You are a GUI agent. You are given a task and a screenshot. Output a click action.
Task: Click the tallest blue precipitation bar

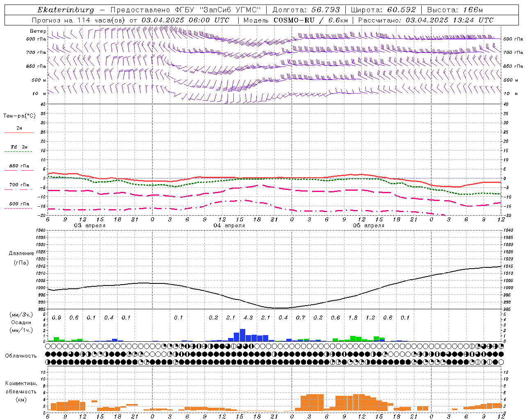pyautogui.click(x=242, y=335)
